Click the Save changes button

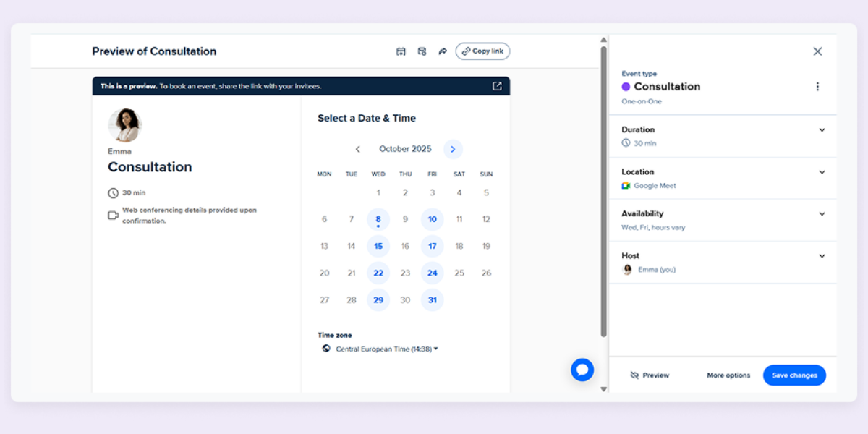[x=794, y=375]
